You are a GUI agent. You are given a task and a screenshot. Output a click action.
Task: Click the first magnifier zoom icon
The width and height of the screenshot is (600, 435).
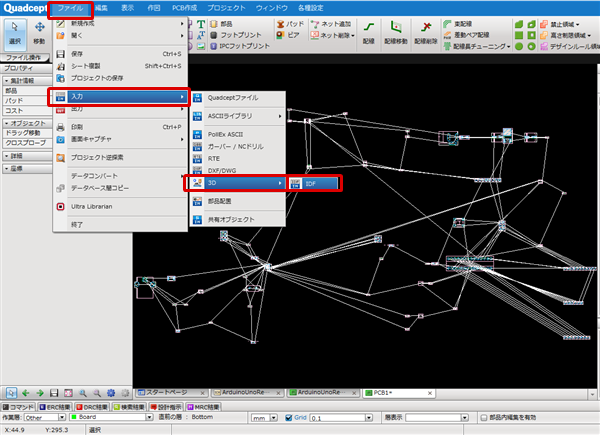click(x=83, y=393)
